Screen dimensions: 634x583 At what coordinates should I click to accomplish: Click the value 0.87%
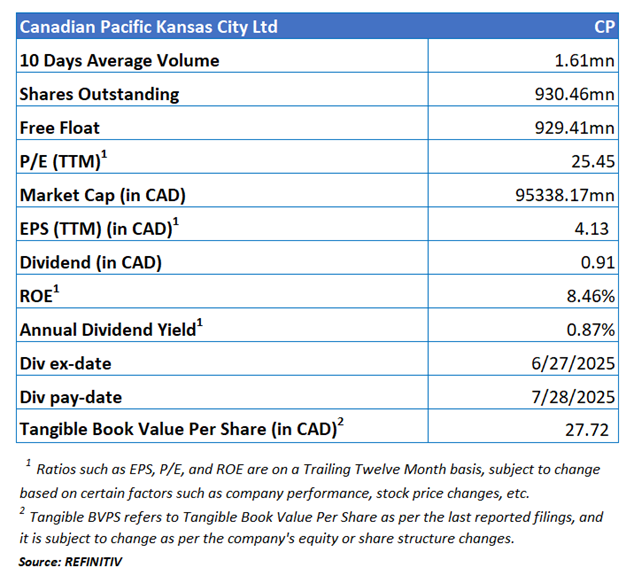591,330
